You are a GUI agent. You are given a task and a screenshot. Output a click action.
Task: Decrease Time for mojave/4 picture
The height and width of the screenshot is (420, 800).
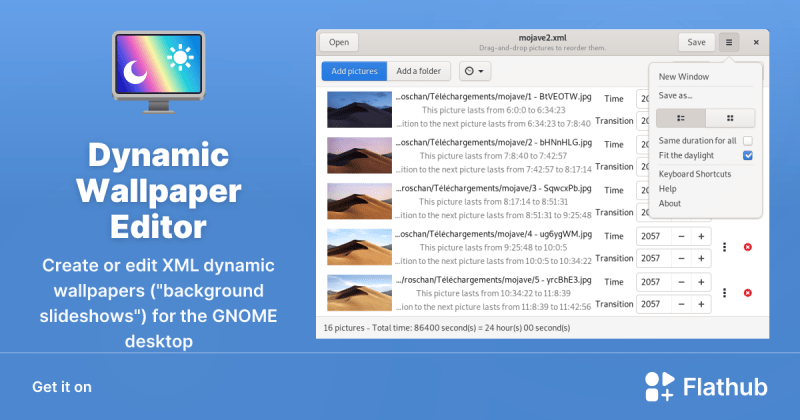point(681,236)
